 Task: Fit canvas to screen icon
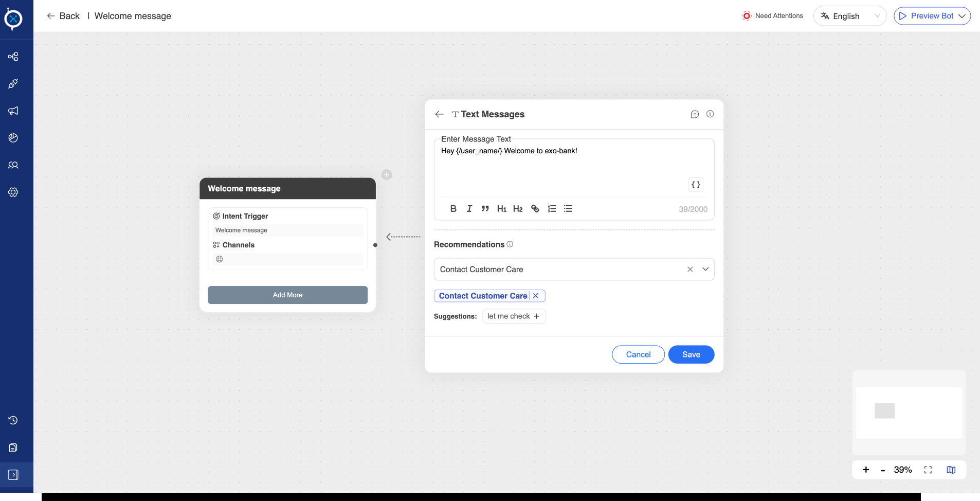click(x=928, y=470)
